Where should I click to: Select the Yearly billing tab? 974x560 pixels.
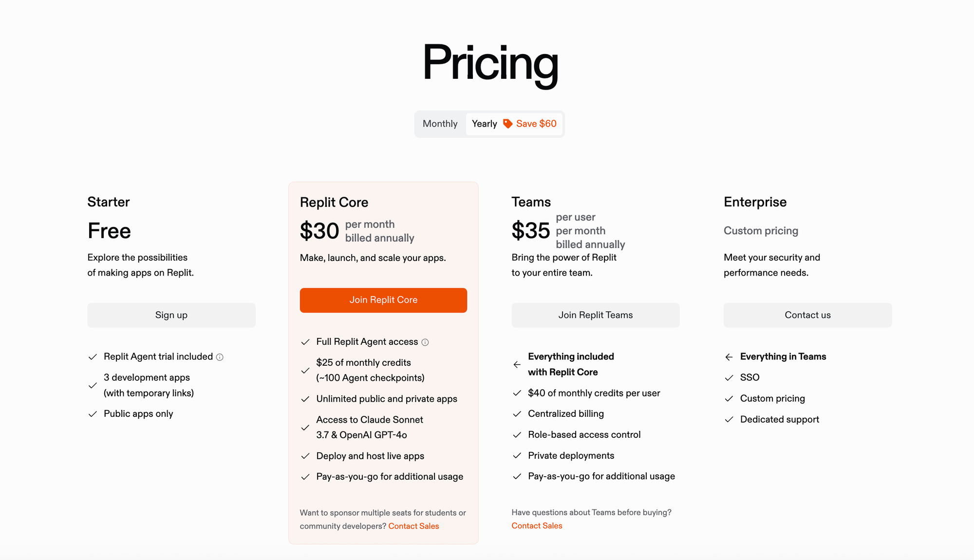484,124
